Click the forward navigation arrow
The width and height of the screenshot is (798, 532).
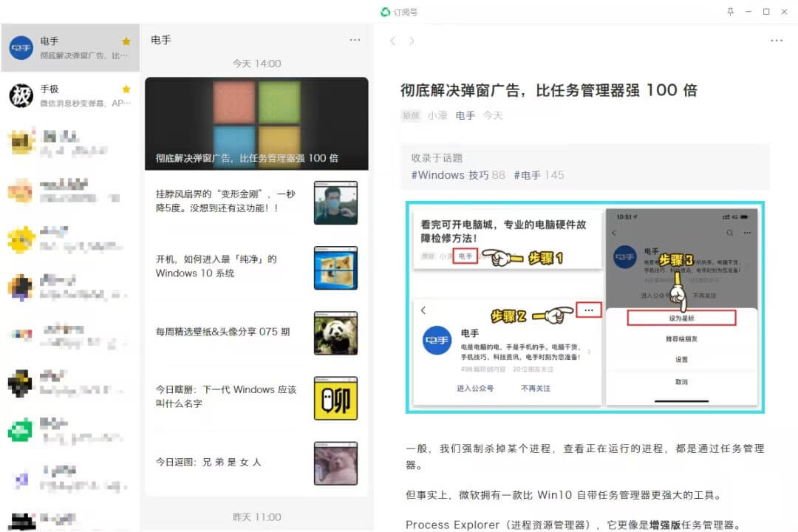(412, 41)
